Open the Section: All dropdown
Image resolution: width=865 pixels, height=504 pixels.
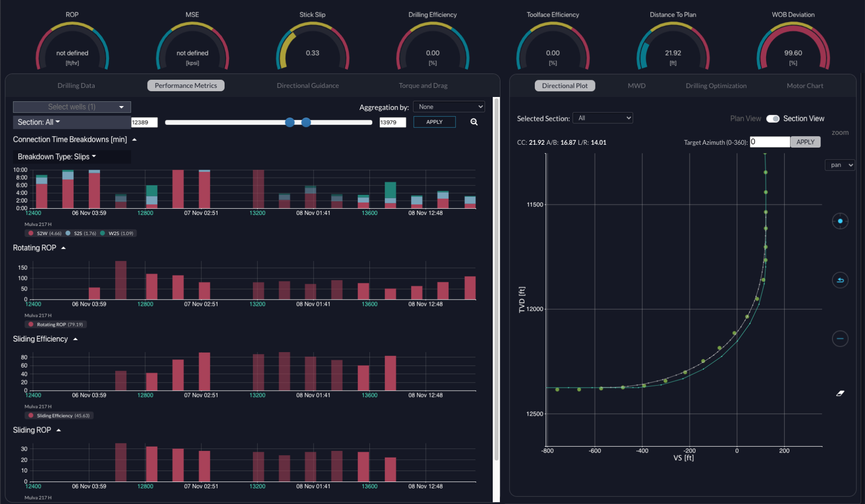72,122
